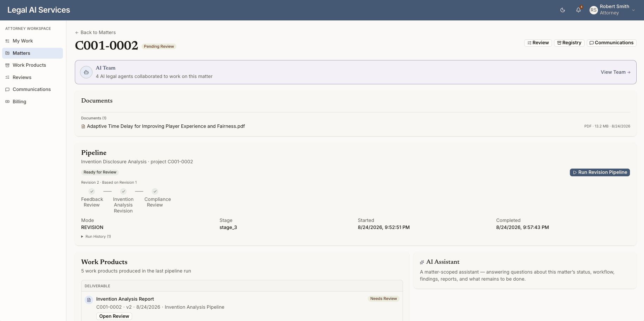Viewport: 644px width, 321px height.
Task: Open My Work in sidebar
Action: [32, 41]
